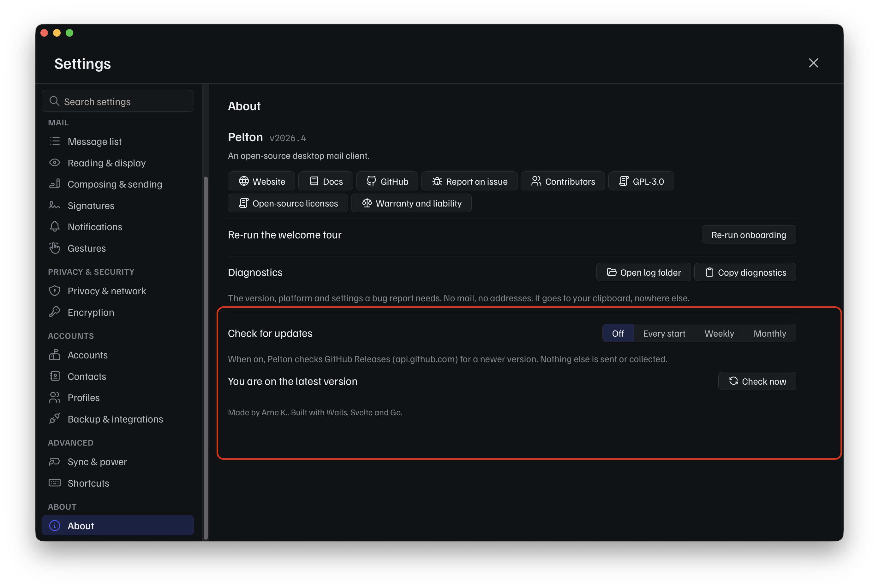Click the scribble icon for Signatures
Screen dimensions: 879x588
[x=55, y=205]
